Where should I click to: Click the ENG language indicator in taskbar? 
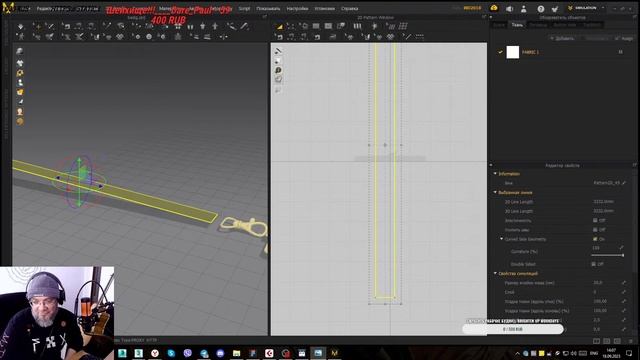pos(594,353)
